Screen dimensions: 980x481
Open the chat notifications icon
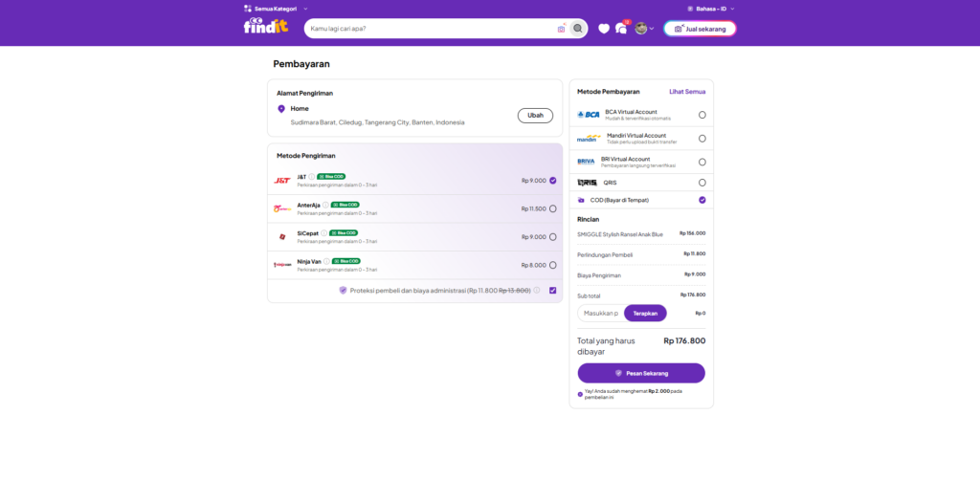coord(621,28)
